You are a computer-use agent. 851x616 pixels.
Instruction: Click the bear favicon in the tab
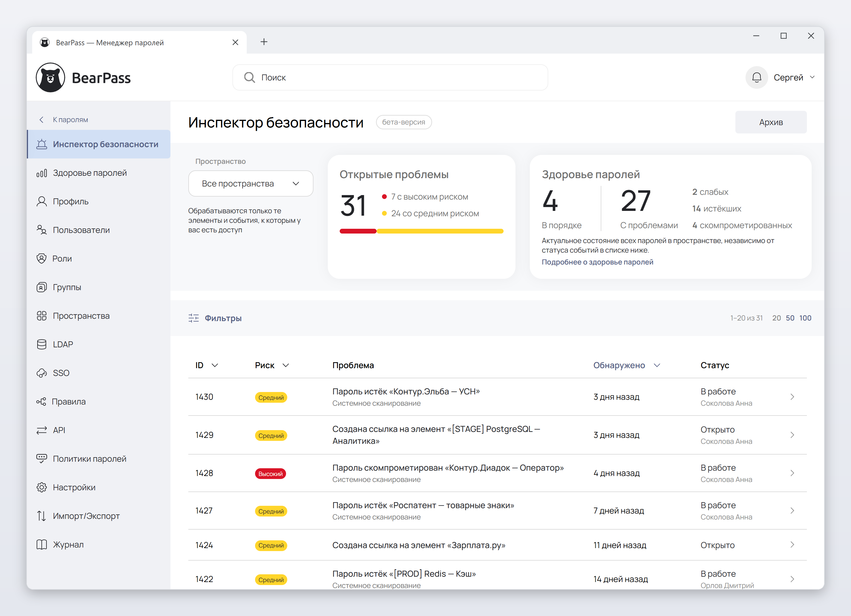point(45,42)
